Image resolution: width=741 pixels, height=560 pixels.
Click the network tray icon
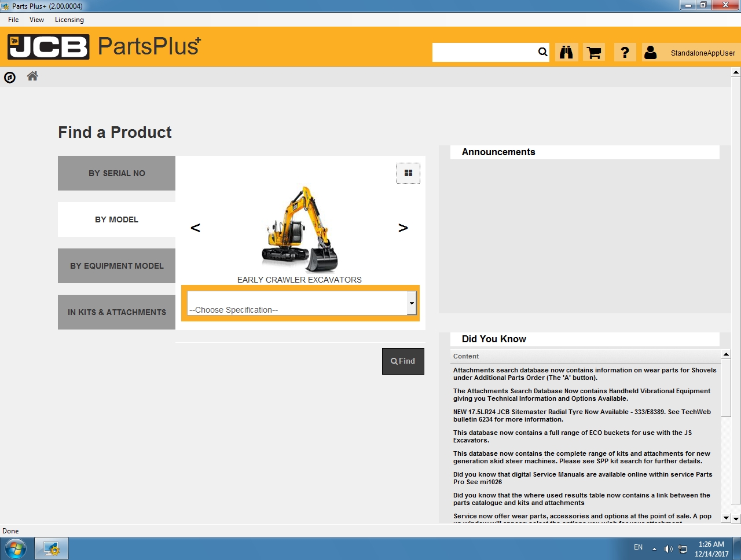(x=683, y=548)
